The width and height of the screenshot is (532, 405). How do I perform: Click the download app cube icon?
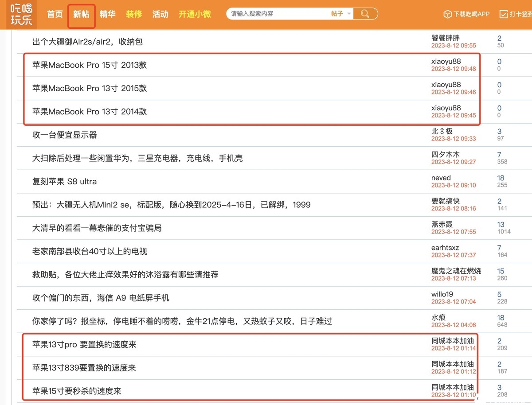tap(447, 14)
